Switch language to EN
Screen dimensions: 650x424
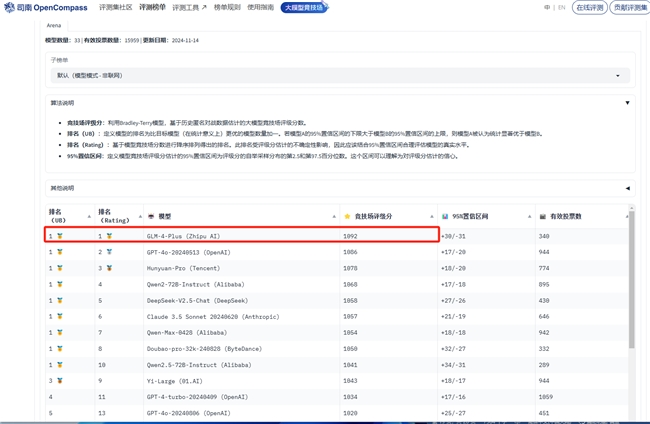pyautogui.click(x=561, y=8)
